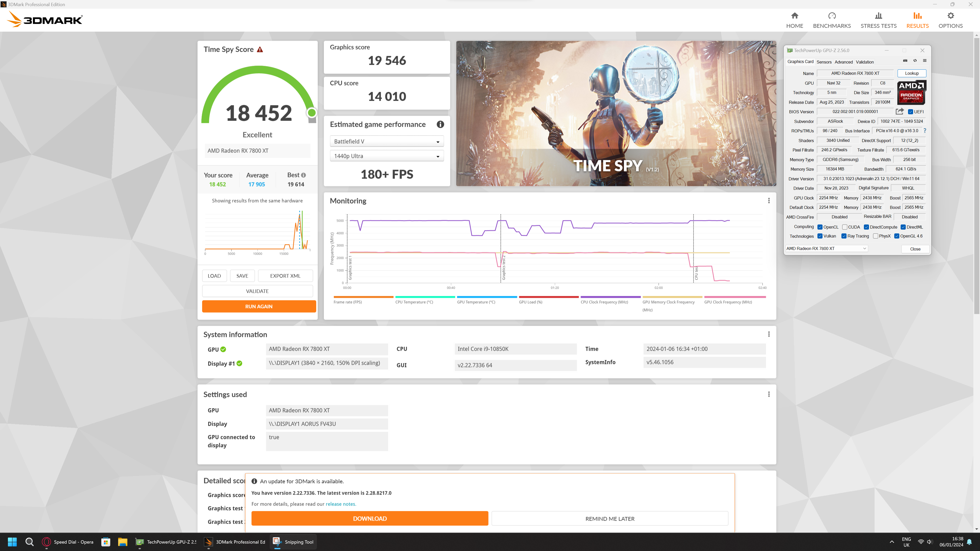The image size is (980, 551).
Task: Click the Time Spy score warning triangle
Action: click(260, 50)
